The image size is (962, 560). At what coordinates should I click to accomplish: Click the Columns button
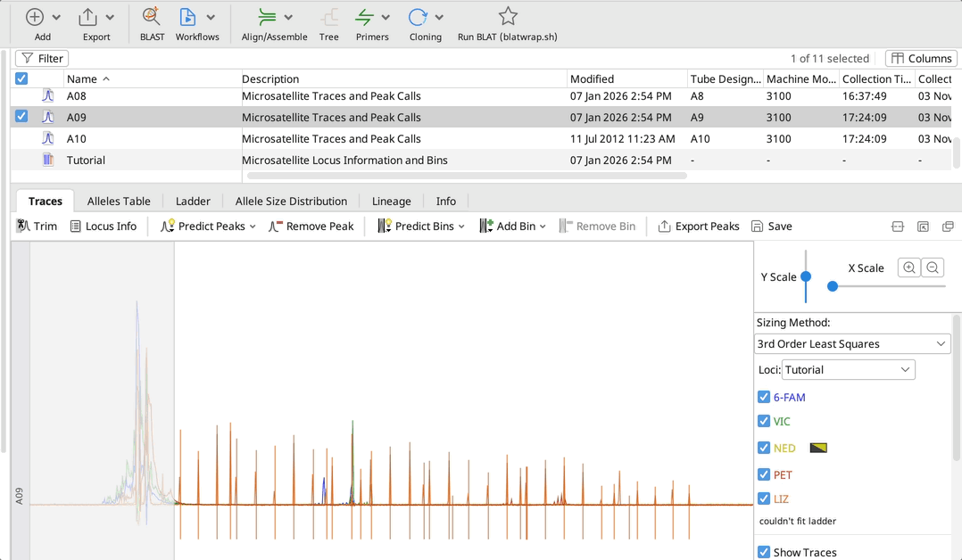pyautogui.click(x=921, y=59)
